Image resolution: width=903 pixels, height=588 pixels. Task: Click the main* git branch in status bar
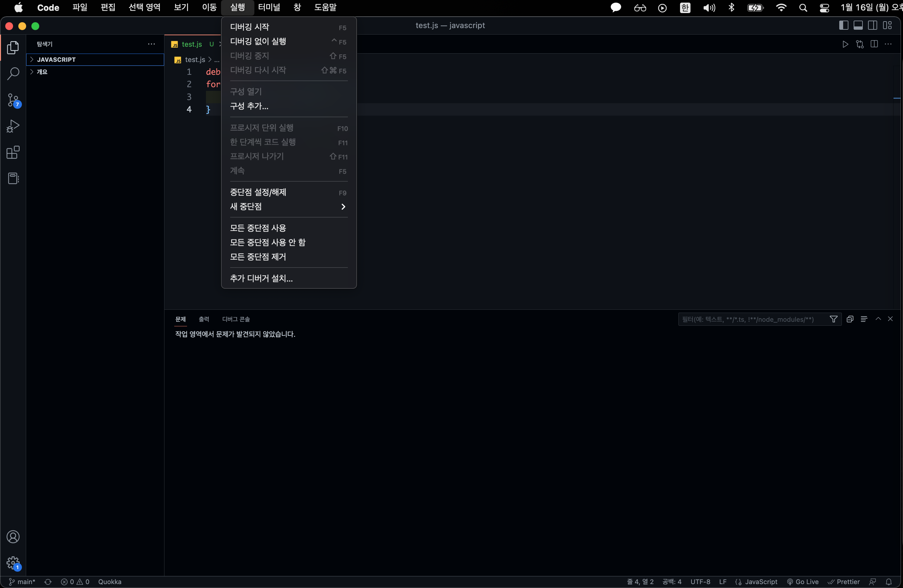point(22,581)
